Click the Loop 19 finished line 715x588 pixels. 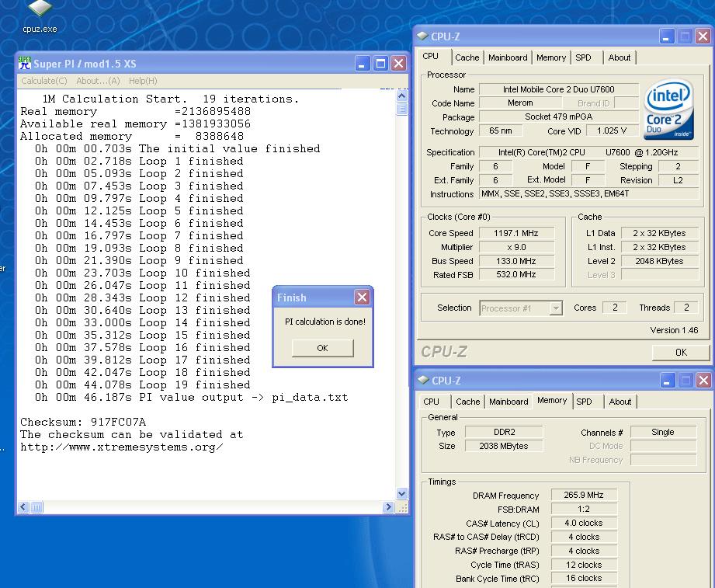point(142,384)
